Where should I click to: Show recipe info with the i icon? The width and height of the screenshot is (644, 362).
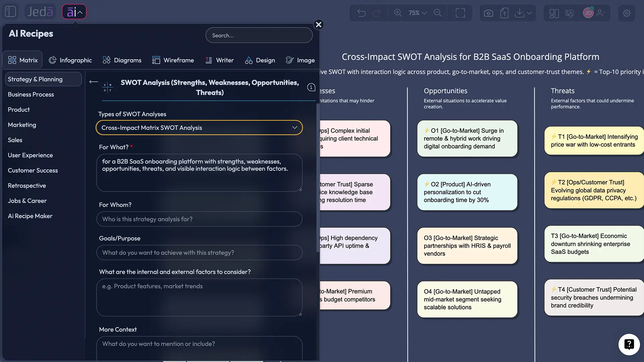pos(311,87)
